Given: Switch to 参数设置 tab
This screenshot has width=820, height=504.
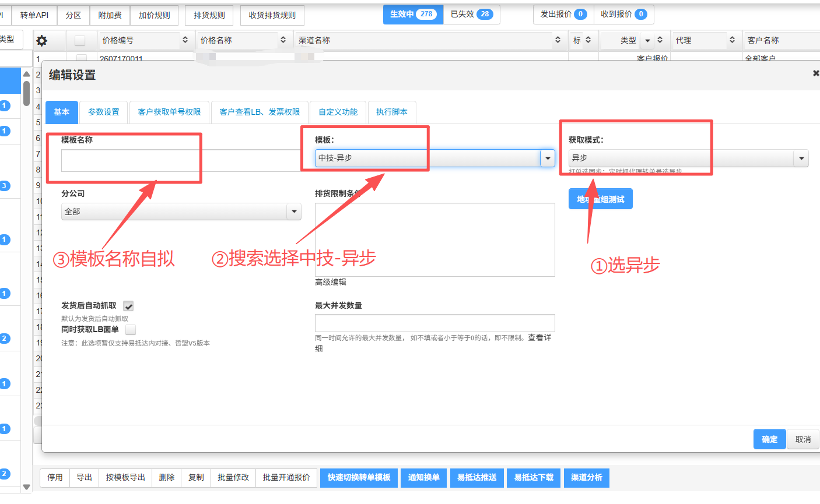Looking at the screenshot, I should (104, 112).
